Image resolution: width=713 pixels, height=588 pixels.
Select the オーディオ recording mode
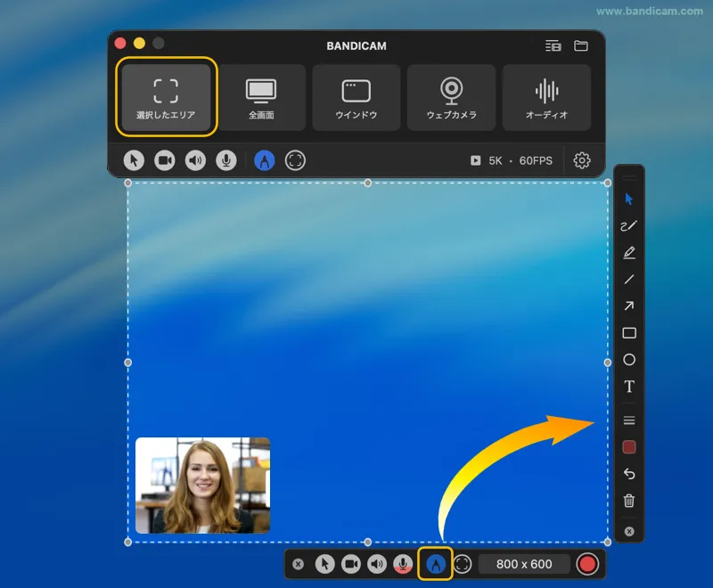pos(546,97)
